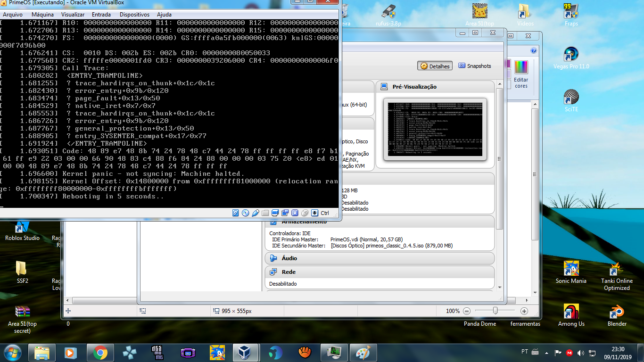Select the Blender desktop shortcut
The height and width of the screenshot is (362, 644).
[x=617, y=315]
